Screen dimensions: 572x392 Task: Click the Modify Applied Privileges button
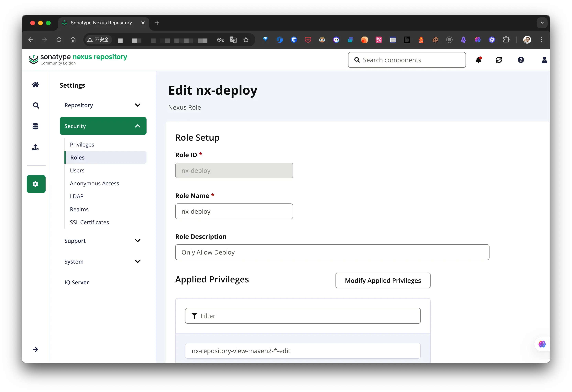(x=383, y=280)
